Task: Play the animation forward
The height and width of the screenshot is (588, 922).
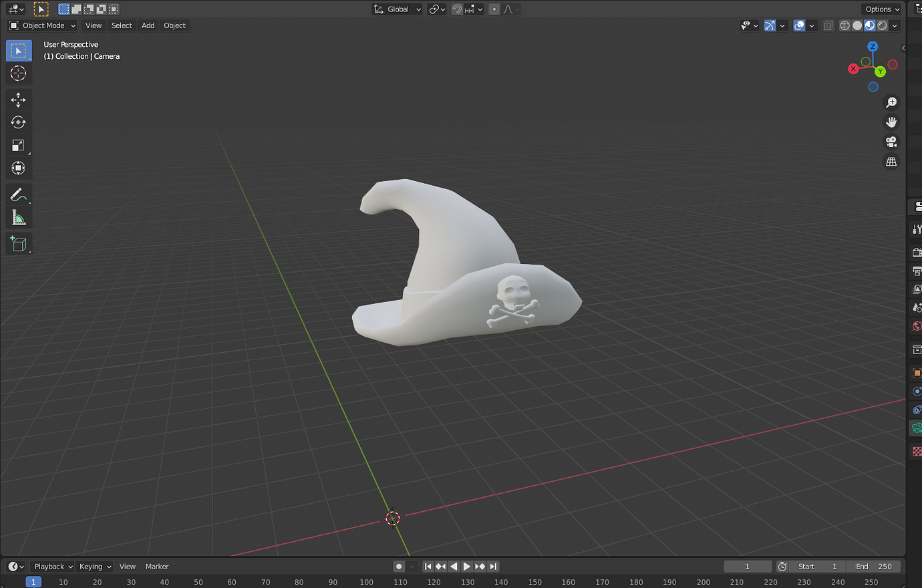Action: point(467,567)
